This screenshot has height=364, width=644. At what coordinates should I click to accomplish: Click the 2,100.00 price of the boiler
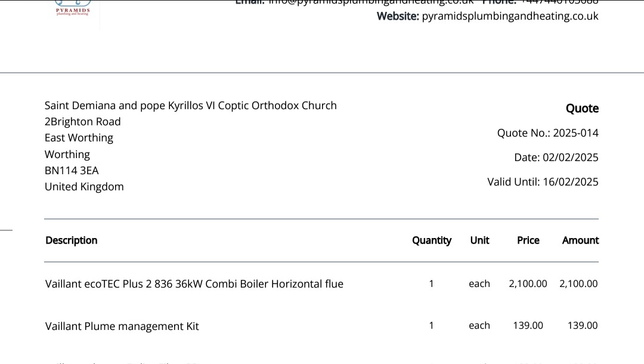pyautogui.click(x=528, y=284)
